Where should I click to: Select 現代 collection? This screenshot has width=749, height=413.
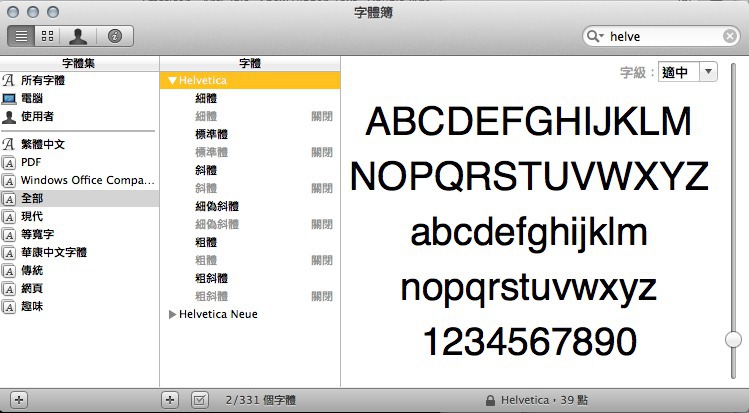pyautogui.click(x=79, y=217)
